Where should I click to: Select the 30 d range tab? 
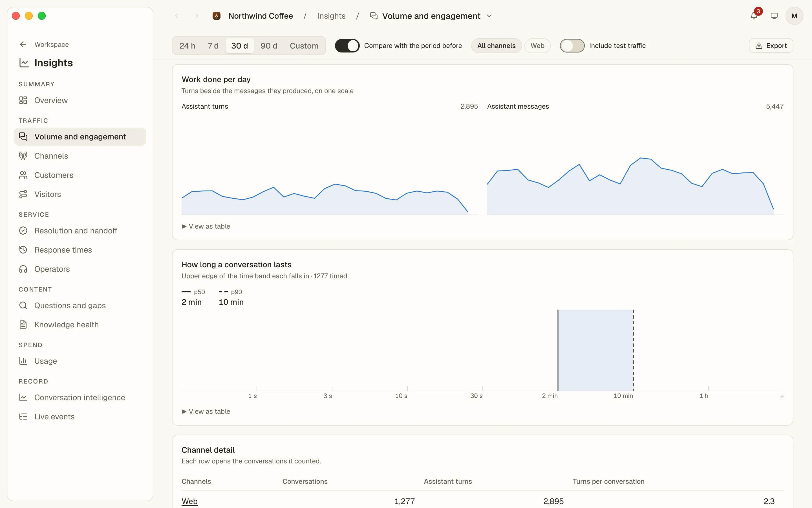(x=240, y=46)
